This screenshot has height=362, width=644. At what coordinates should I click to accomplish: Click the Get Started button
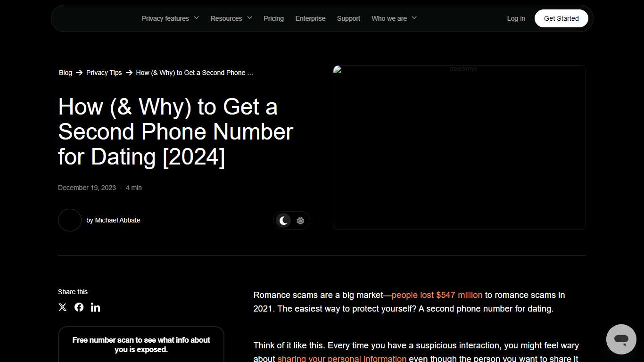[561, 18]
